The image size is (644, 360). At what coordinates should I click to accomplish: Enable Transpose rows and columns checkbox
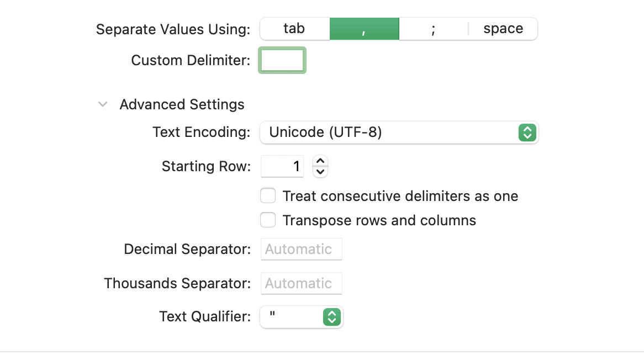pyautogui.click(x=268, y=220)
